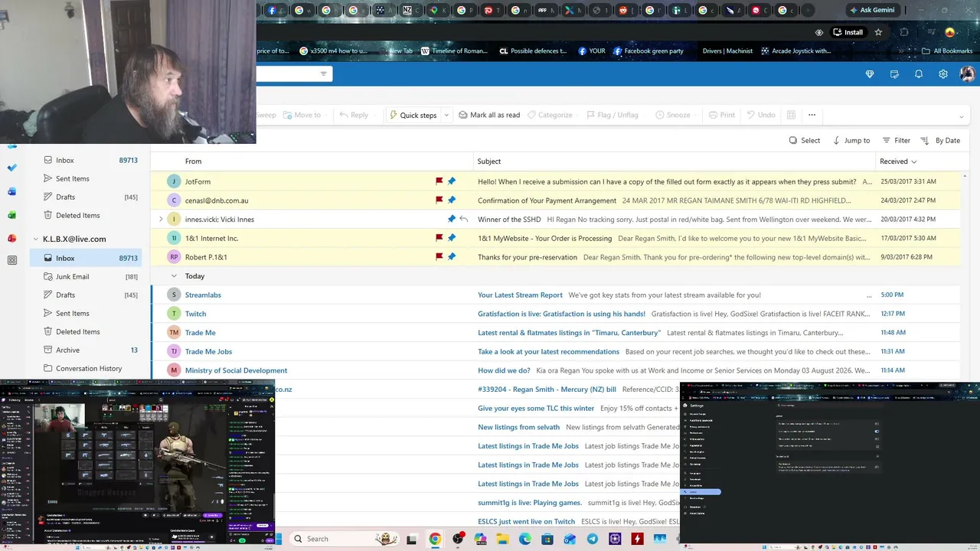Launch Microsoft Edge from the taskbar

[525, 539]
